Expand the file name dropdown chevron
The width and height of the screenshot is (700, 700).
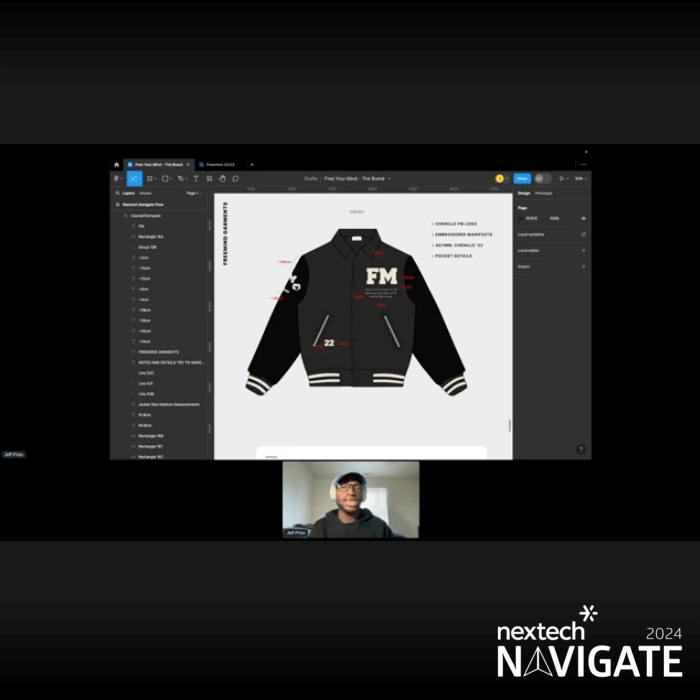(x=389, y=179)
